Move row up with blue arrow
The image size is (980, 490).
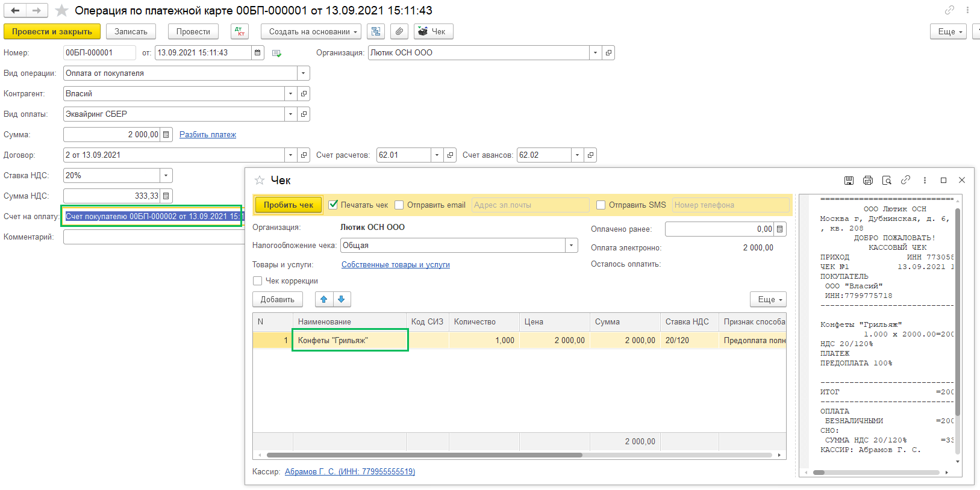tap(324, 299)
